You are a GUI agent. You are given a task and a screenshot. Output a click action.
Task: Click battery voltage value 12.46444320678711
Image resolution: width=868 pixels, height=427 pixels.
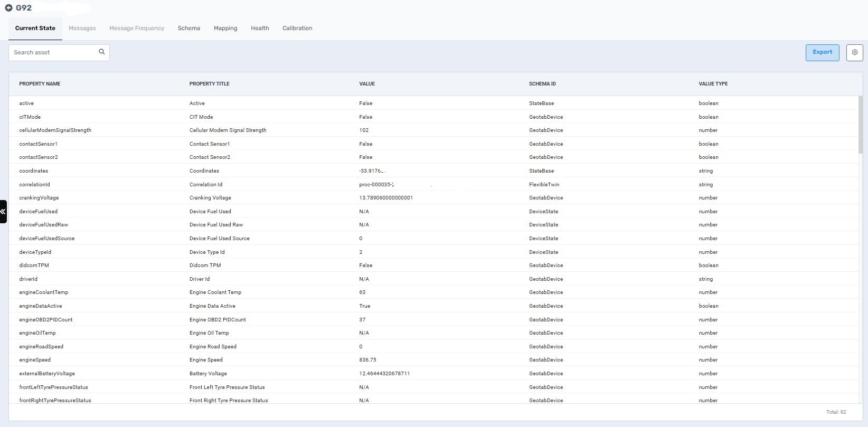coord(384,374)
